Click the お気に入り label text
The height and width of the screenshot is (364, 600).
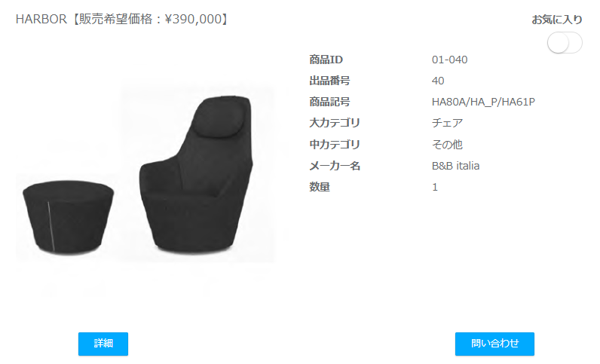(557, 20)
